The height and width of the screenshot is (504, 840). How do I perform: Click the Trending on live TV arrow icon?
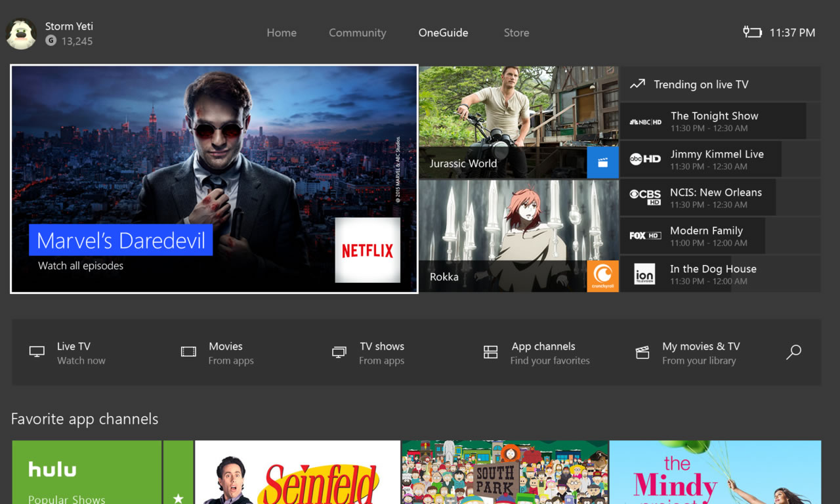(637, 84)
